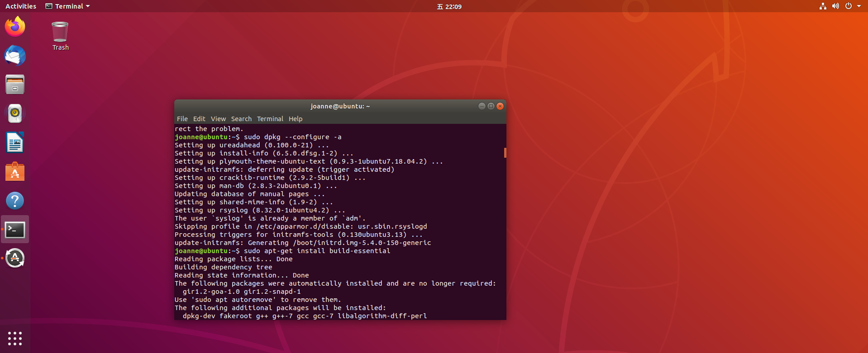Screen dimensions: 868x353
Task: Click the 'Setting up man-db' line
Action: coord(256,186)
